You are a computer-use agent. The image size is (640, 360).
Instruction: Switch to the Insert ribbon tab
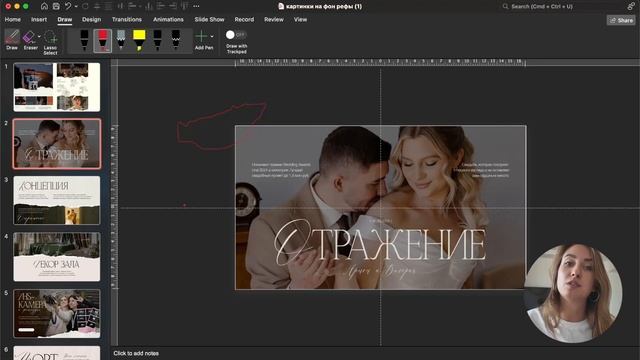39,19
